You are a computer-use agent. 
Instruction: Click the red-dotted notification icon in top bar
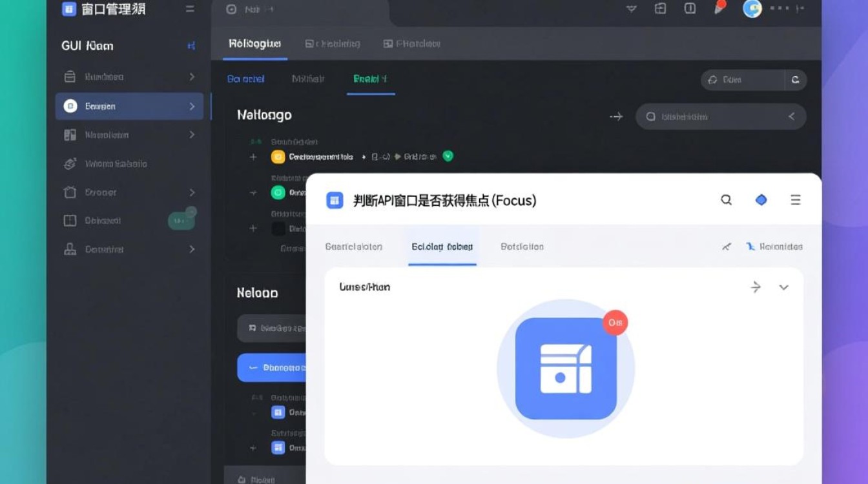[x=719, y=8]
